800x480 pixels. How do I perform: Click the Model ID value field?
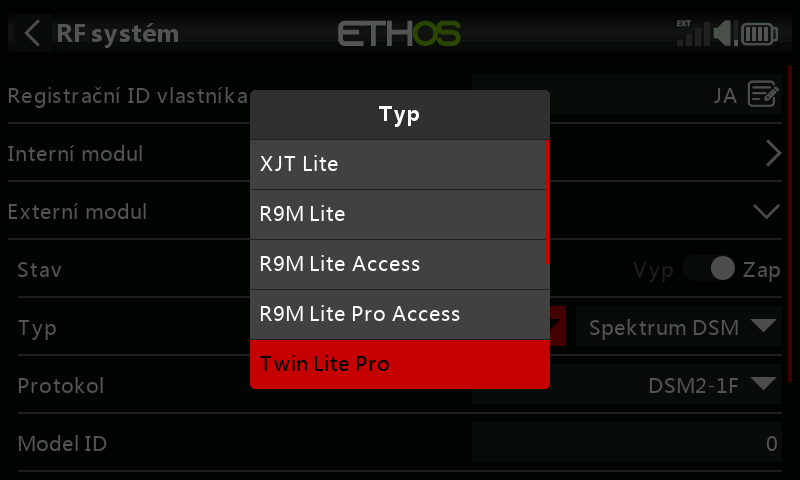[x=626, y=443]
